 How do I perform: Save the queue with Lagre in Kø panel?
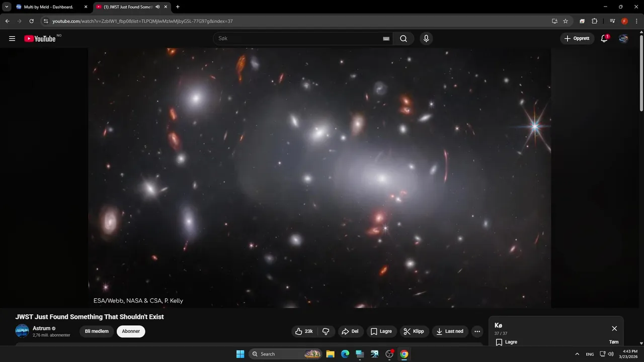pyautogui.click(x=507, y=342)
